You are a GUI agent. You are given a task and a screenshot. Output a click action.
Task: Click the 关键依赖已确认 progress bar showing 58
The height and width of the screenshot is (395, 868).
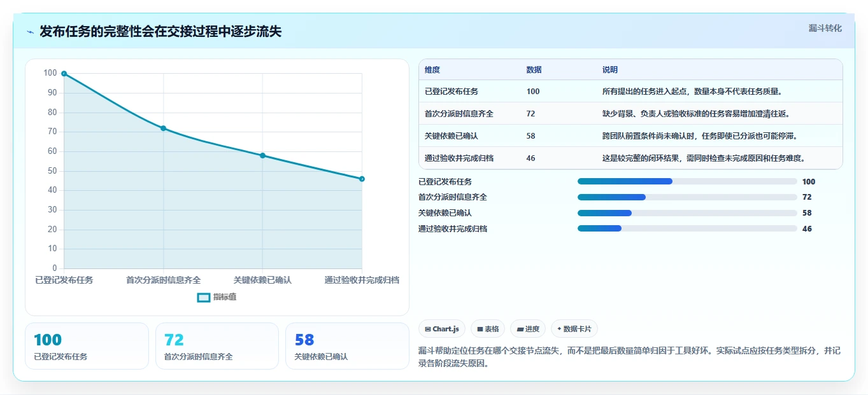coord(687,213)
